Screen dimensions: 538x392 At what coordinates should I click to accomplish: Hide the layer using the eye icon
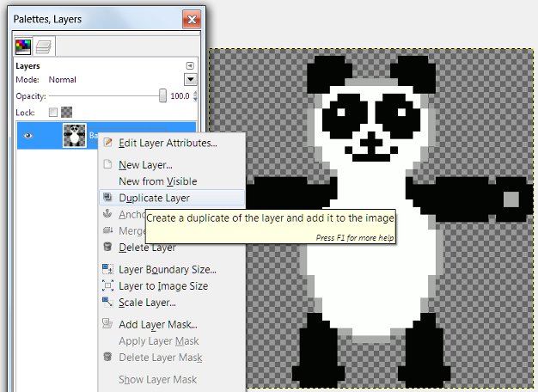(x=29, y=135)
